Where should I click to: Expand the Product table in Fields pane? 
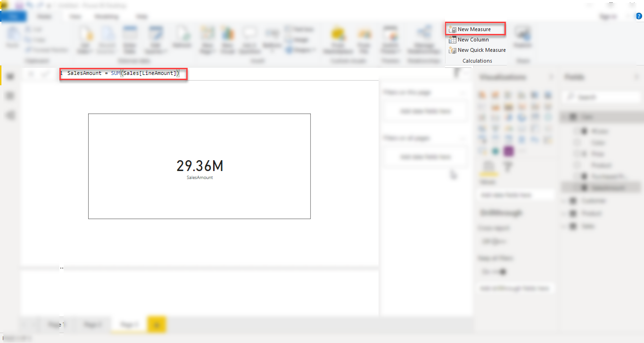click(x=565, y=213)
